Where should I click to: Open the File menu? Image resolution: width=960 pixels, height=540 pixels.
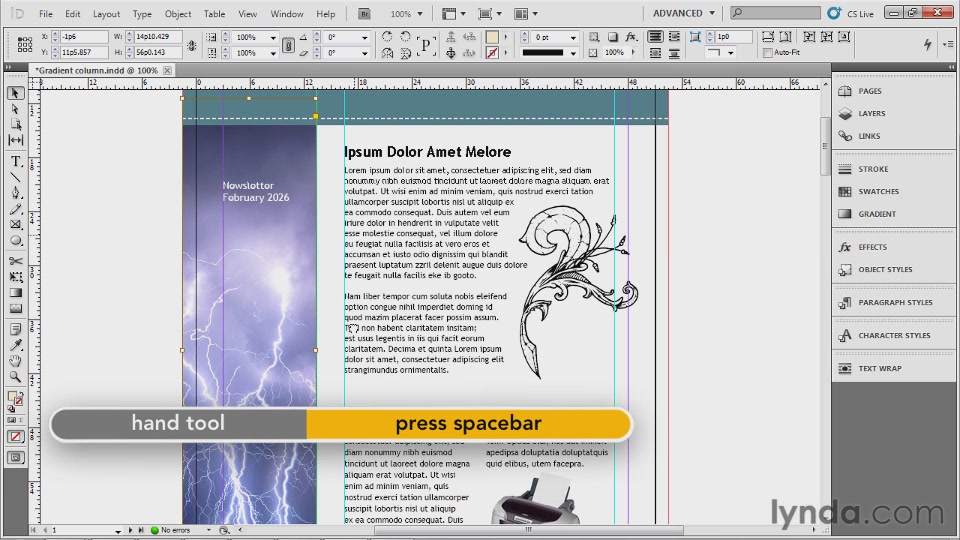click(x=45, y=13)
